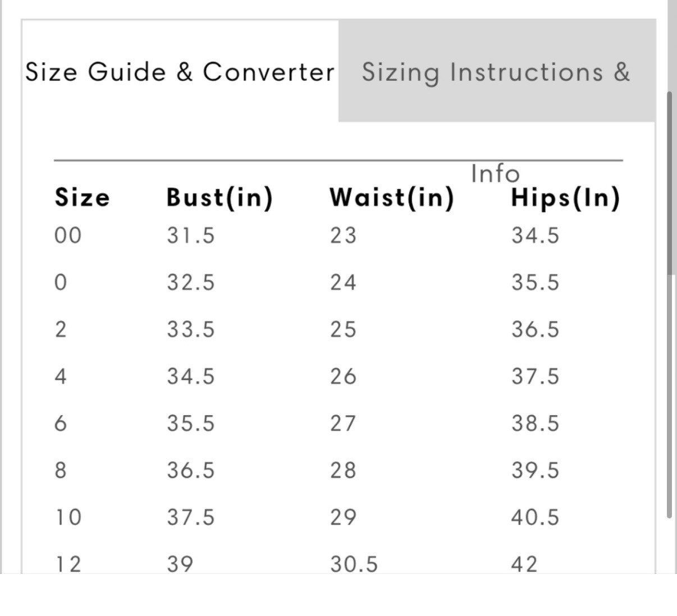Select the size 6 row label
Image resolution: width=677 pixels, height=616 pixels.
(x=61, y=423)
